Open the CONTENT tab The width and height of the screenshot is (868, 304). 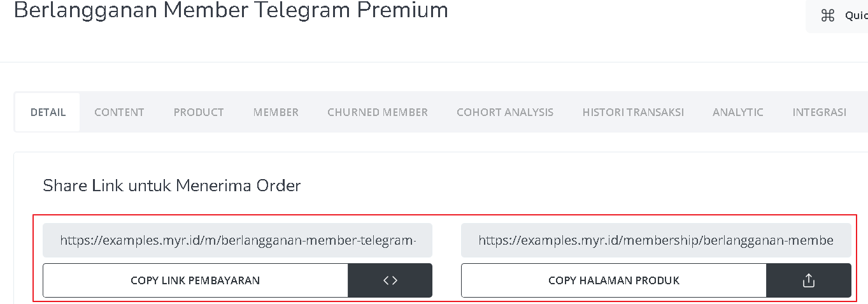pyautogui.click(x=119, y=112)
